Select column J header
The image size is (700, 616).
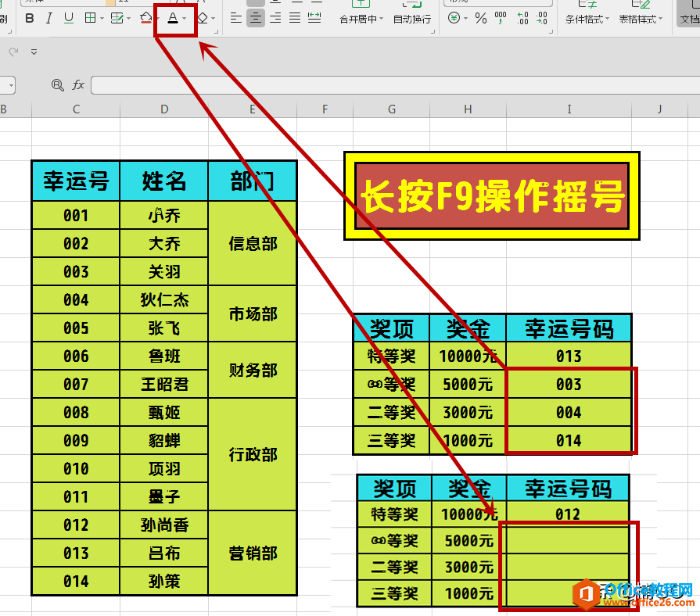(660, 109)
